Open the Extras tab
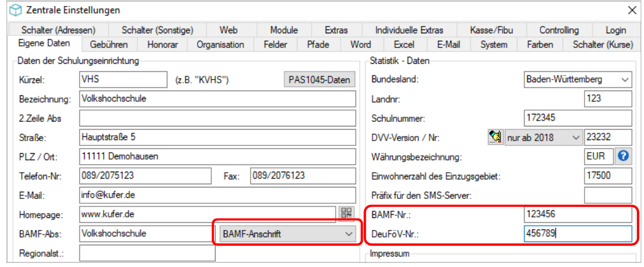644x267 pixels. click(x=336, y=30)
